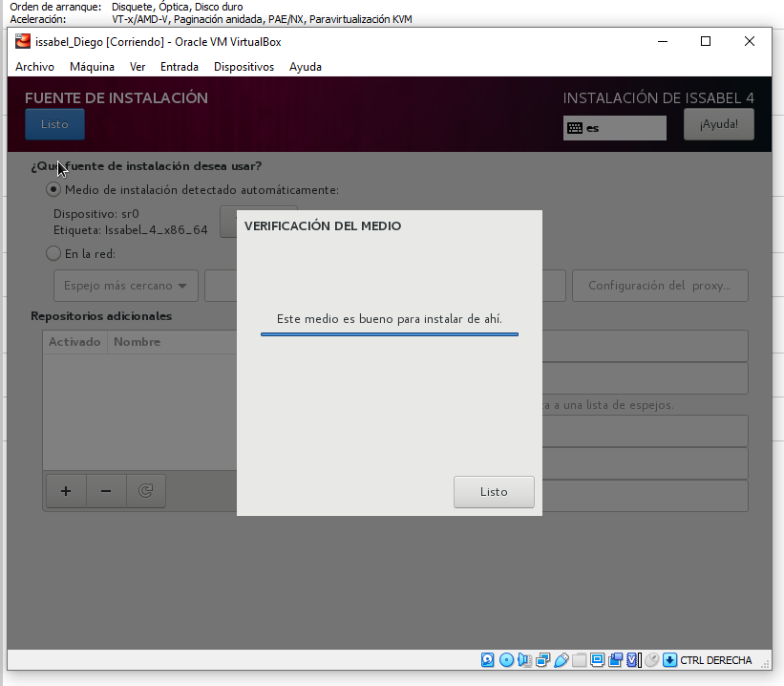Click the media verification progress bar
Screen dimensions: 784x686
390,334
